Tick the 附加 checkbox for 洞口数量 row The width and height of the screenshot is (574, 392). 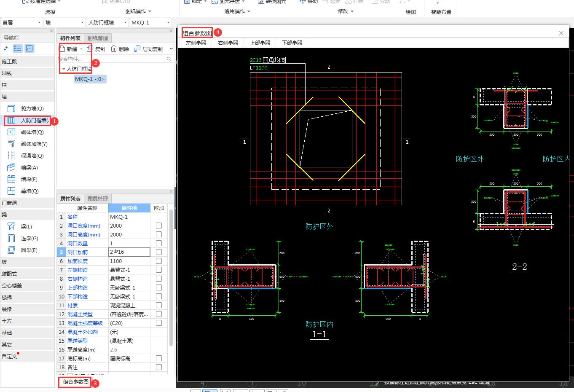pos(159,243)
